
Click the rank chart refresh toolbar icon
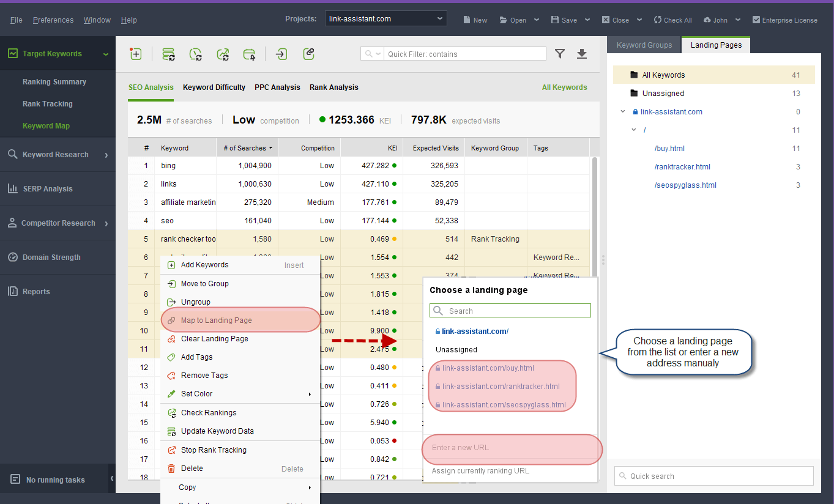223,54
